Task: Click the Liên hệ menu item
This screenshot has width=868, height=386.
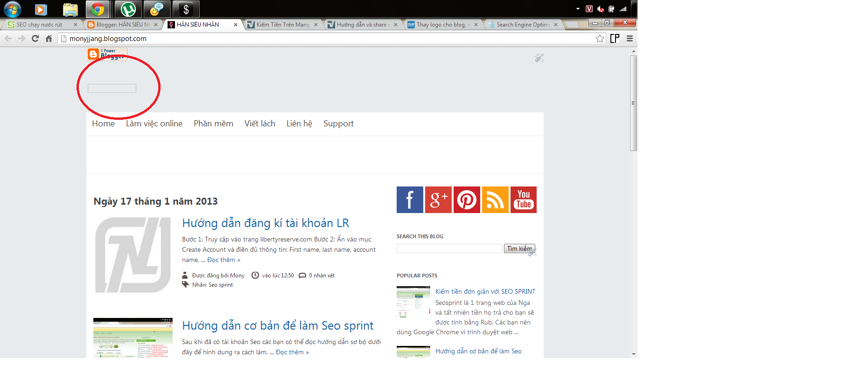Action: [x=299, y=124]
